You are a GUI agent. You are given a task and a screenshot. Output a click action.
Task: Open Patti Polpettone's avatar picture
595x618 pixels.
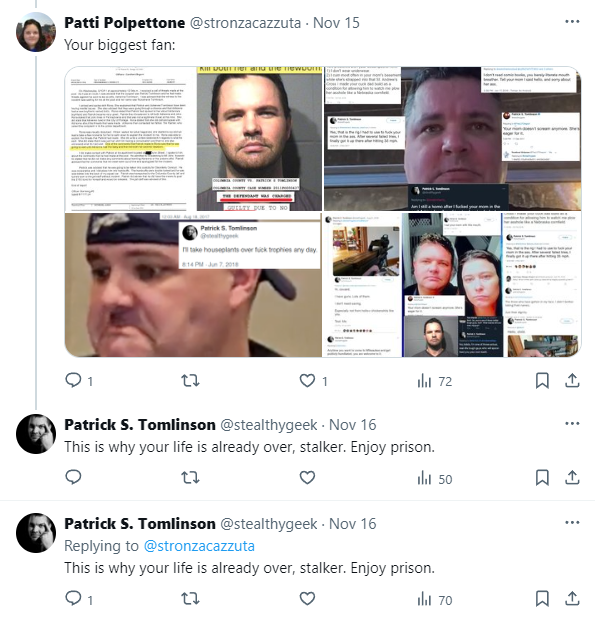tap(36, 32)
